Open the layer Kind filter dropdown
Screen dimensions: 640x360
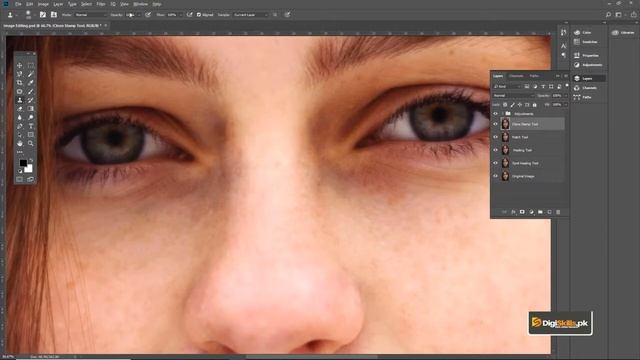507,87
